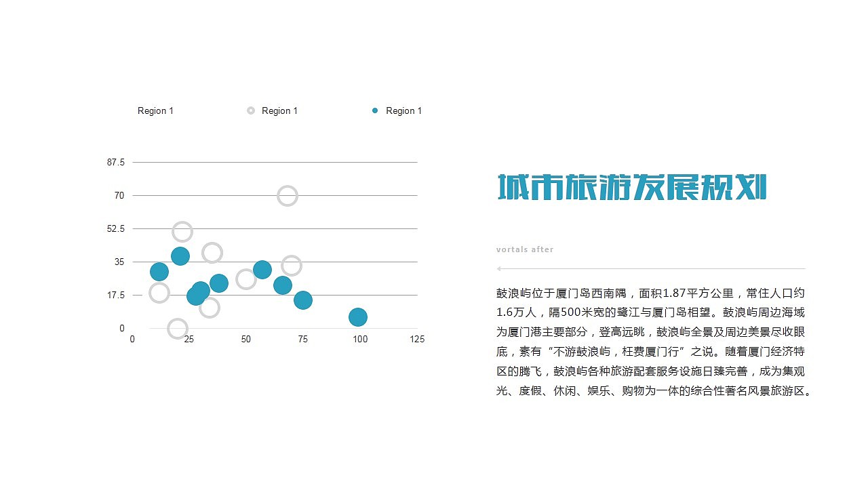The image size is (868, 488).
Task: Select the y-axis label 52.5
Action: (x=116, y=228)
